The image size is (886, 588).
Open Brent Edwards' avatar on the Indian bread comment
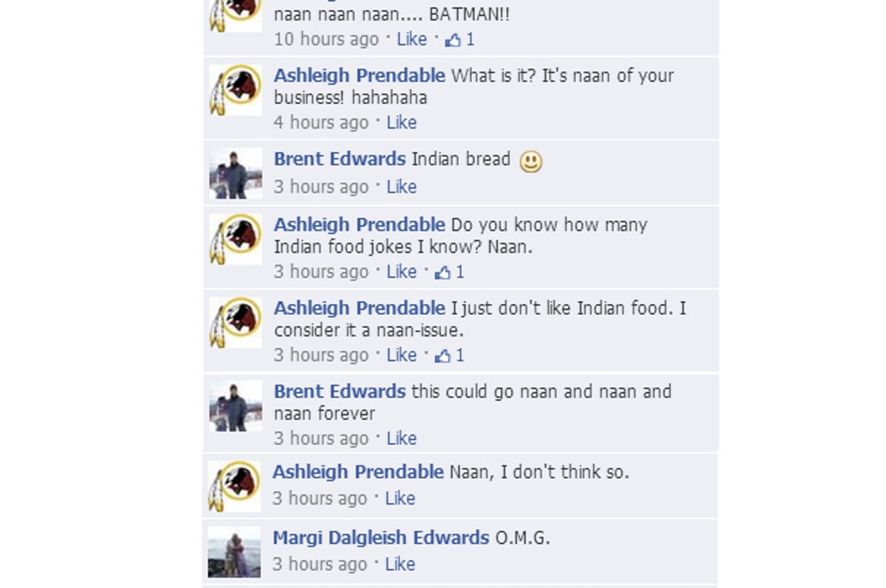(x=235, y=174)
